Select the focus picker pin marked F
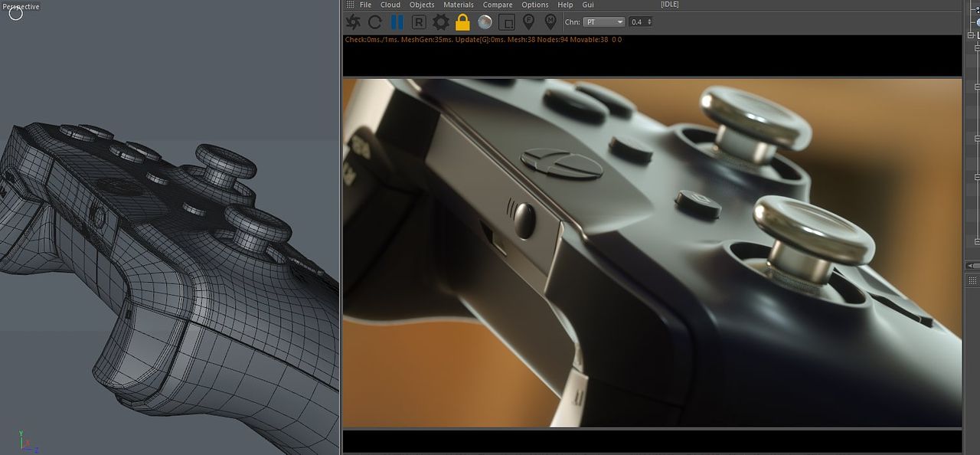Screen dimensions: 980x455 click(x=528, y=22)
